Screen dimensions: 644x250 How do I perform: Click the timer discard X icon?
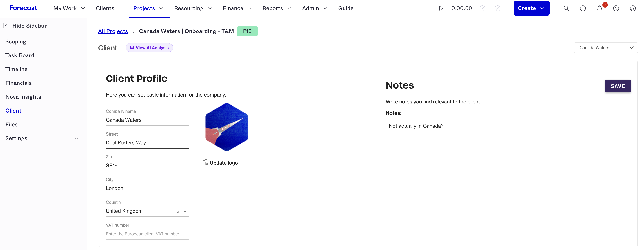pyautogui.click(x=497, y=8)
